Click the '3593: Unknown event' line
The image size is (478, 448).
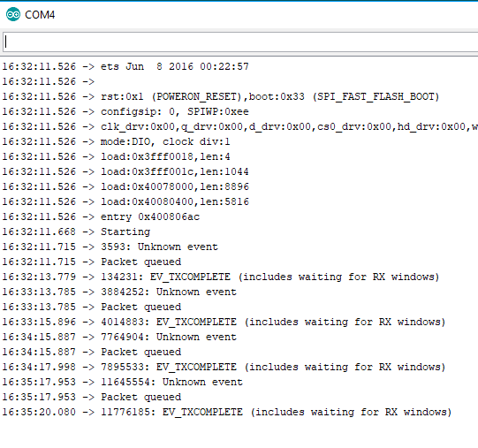[110, 247]
